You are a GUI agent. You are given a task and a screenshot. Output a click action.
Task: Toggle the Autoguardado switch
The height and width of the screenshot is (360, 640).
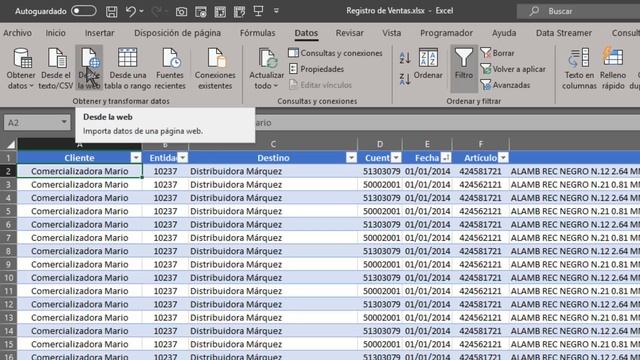point(84,11)
